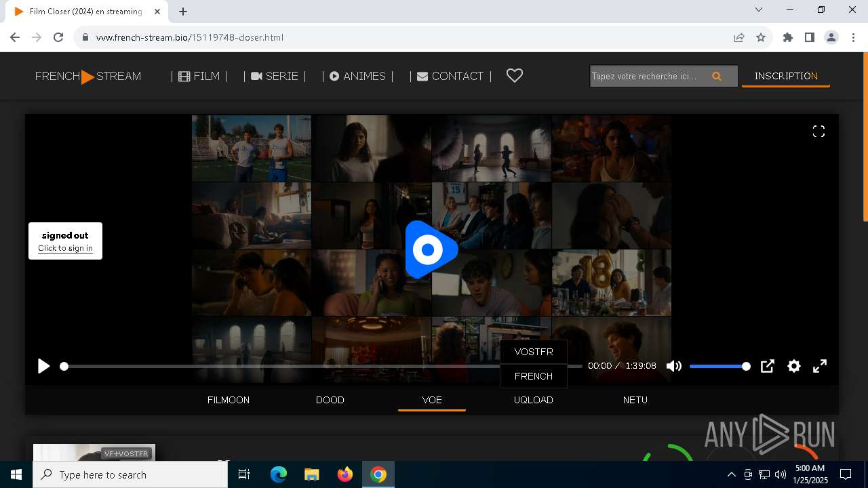Open the network tray icon

click(x=764, y=474)
